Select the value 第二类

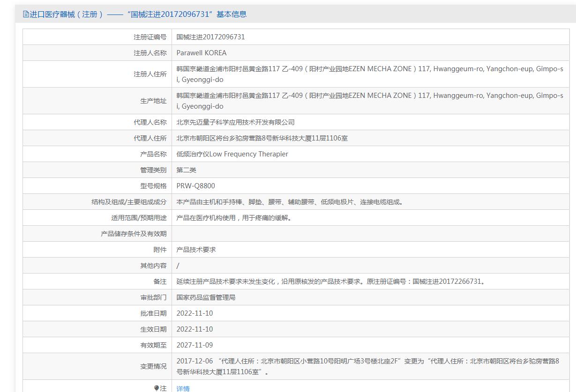(x=187, y=170)
